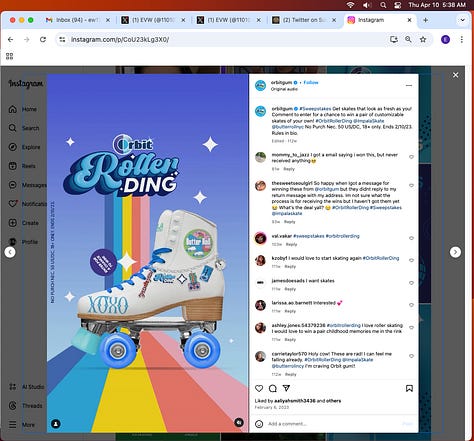Open more options on orbitgum post
This screenshot has height=441, width=474.
[x=409, y=85]
